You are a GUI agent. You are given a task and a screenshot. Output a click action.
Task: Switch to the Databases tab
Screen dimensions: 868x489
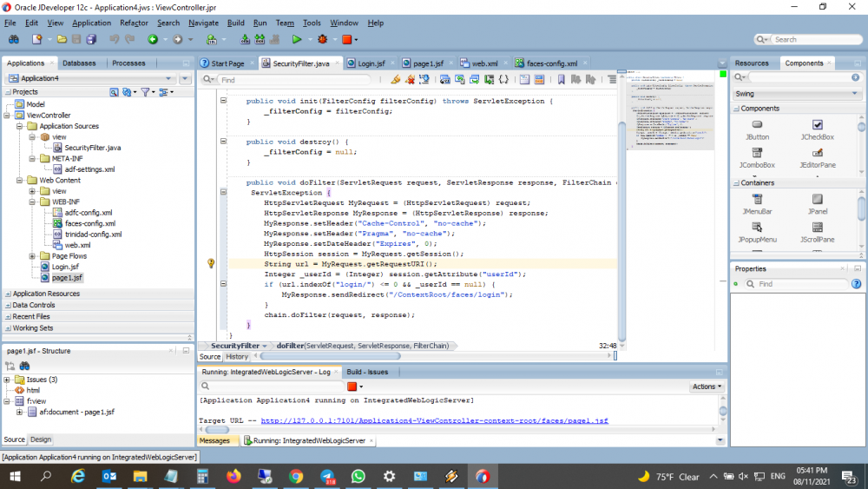click(79, 63)
